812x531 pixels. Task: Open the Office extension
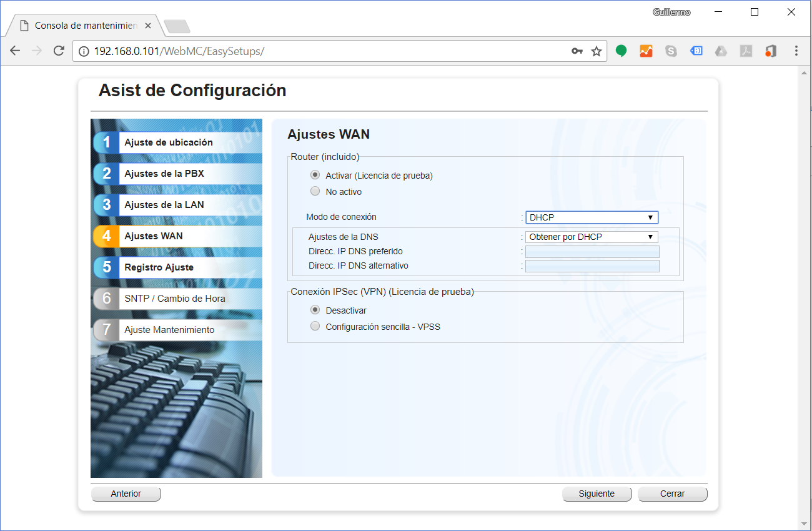tap(771, 51)
